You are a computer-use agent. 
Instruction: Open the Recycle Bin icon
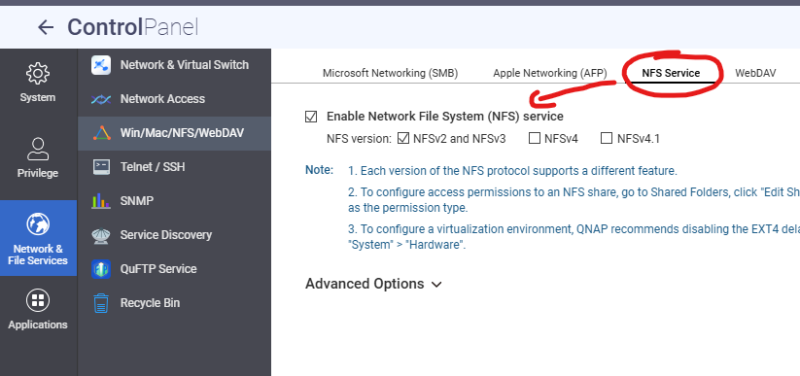pyautogui.click(x=101, y=303)
